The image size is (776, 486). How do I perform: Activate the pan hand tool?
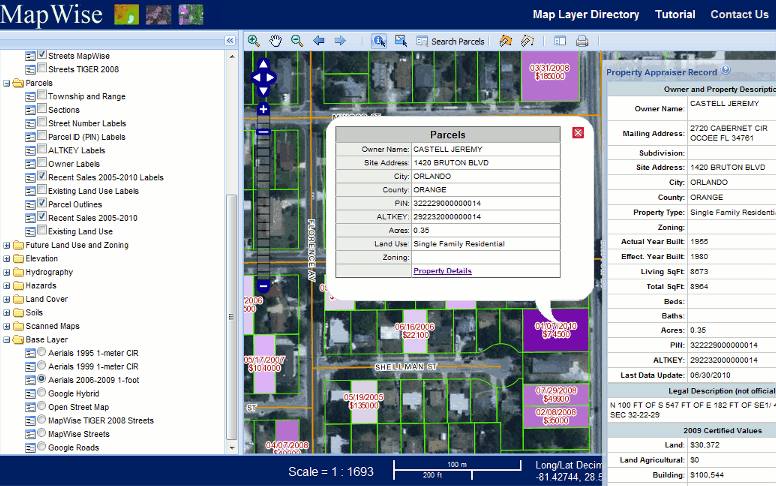click(x=275, y=41)
